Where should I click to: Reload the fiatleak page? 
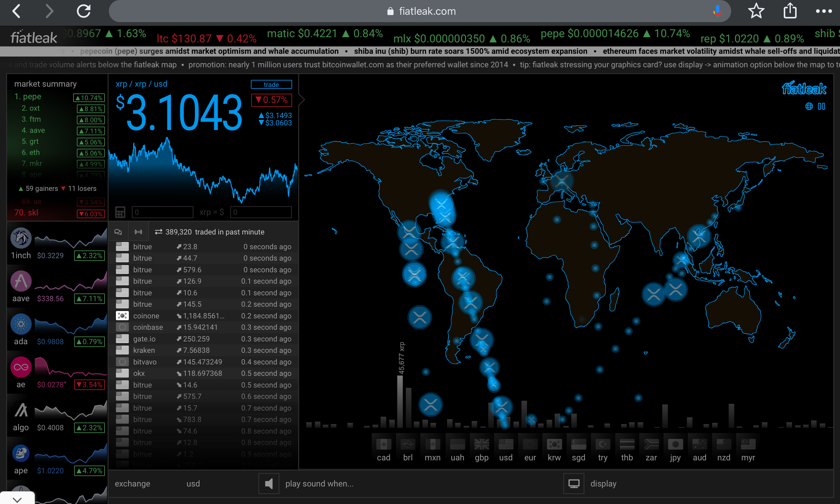pyautogui.click(x=84, y=11)
